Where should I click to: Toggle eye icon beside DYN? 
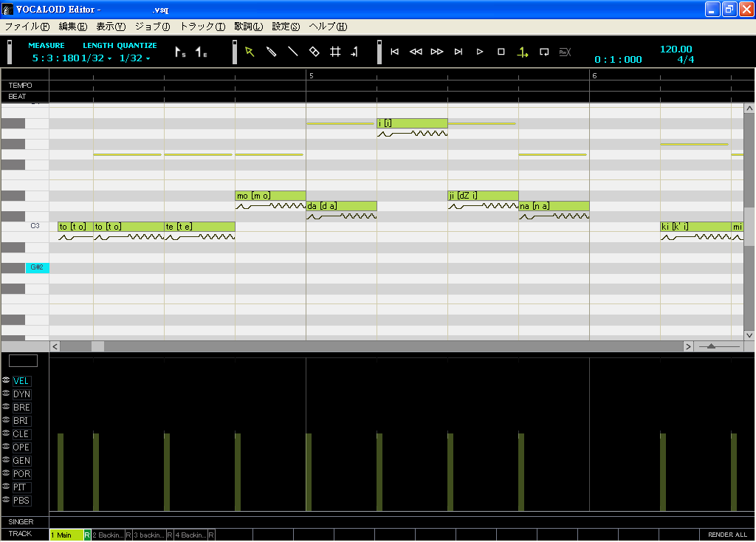click(x=6, y=394)
